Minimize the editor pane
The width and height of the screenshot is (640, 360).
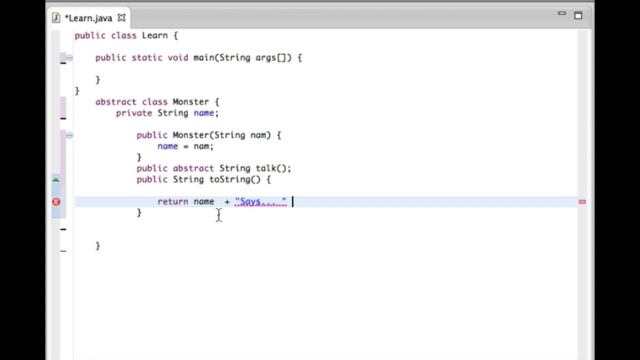(x=562, y=13)
